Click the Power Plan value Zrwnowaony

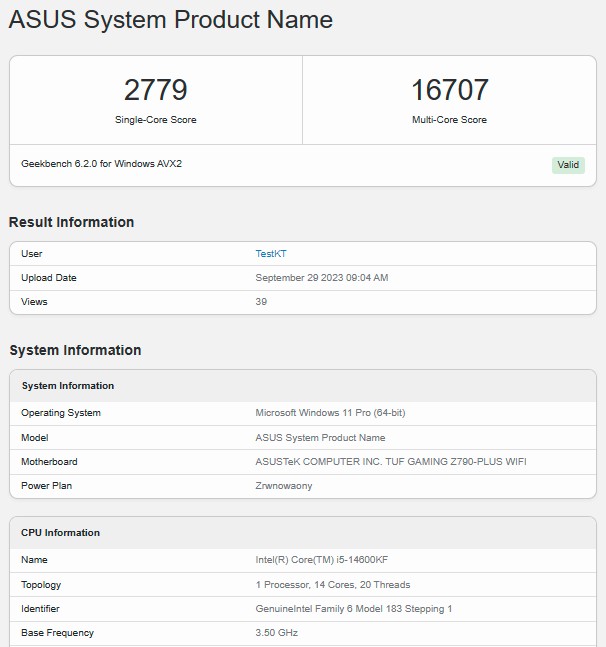(284, 486)
